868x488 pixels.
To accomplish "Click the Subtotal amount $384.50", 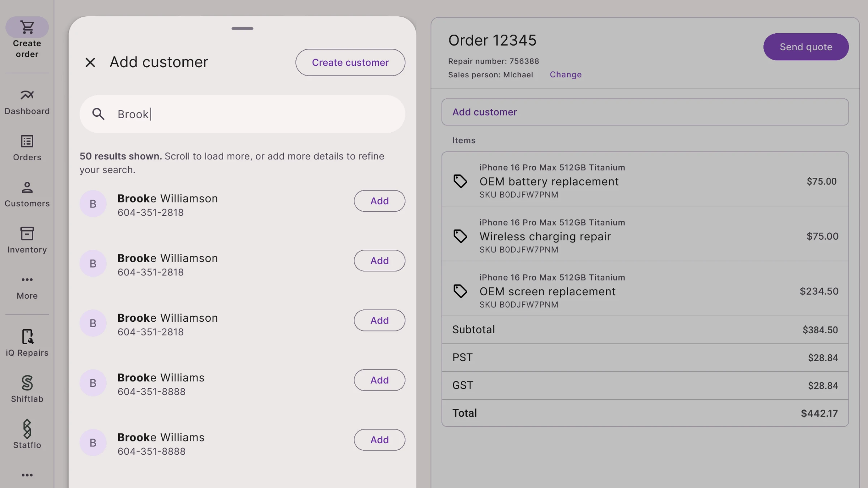I will point(820,330).
